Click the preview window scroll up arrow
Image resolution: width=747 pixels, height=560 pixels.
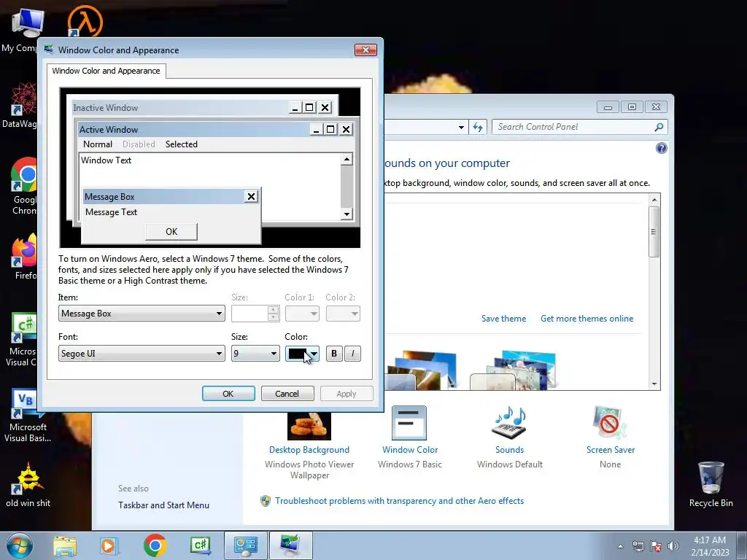[x=347, y=159]
